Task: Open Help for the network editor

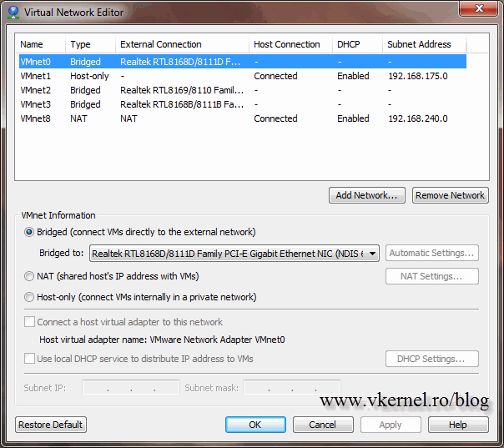Action: tap(458, 425)
